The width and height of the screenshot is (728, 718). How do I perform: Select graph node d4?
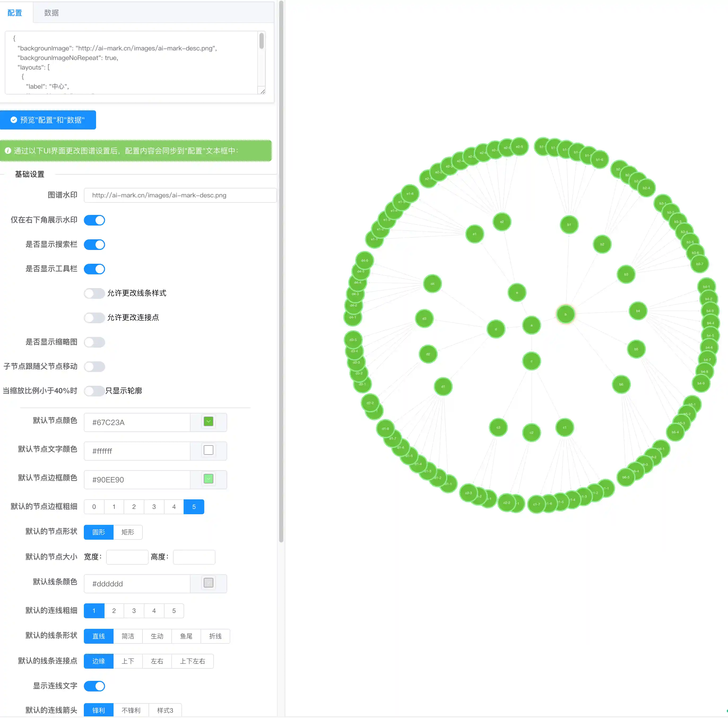point(432,284)
